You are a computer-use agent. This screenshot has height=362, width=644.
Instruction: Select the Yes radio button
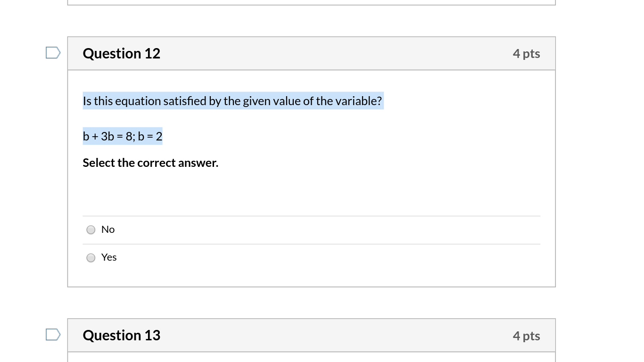[91, 257]
